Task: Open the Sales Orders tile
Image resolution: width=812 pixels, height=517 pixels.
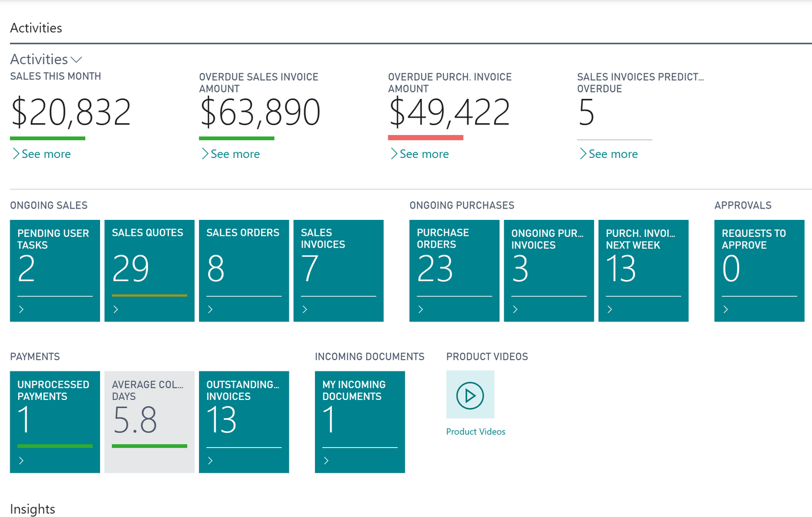Action: pyautogui.click(x=244, y=270)
